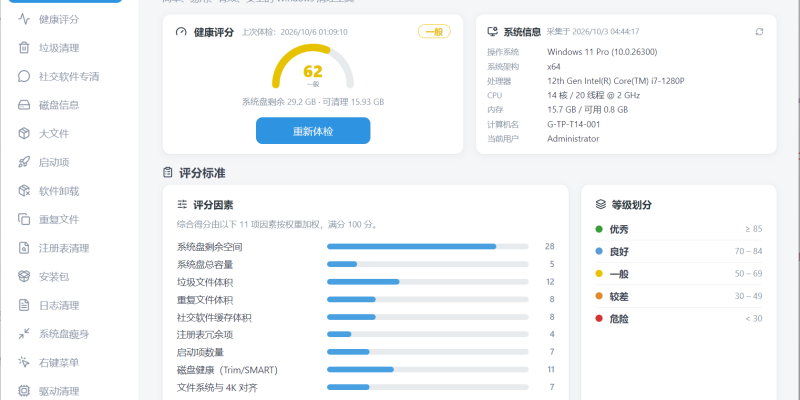Screen dimensions: 800x400
Task: Click the Windows 11 Pro version text
Action: click(x=602, y=52)
